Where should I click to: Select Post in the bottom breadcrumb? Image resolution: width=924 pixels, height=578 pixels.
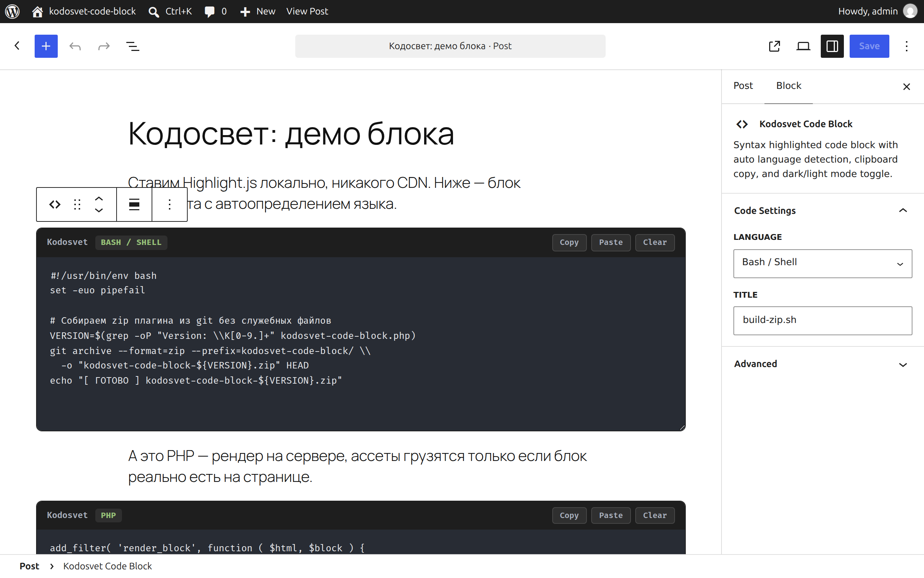click(x=29, y=566)
